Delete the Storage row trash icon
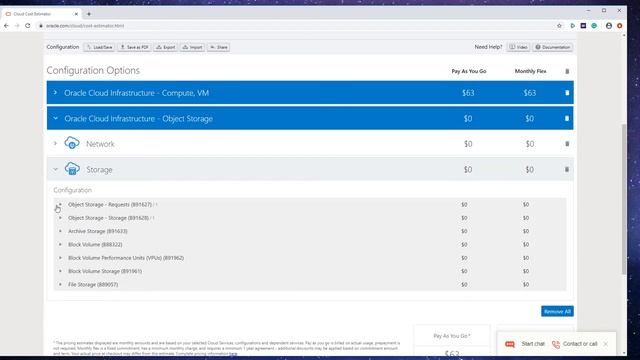This screenshot has width=640, height=360. (567, 169)
